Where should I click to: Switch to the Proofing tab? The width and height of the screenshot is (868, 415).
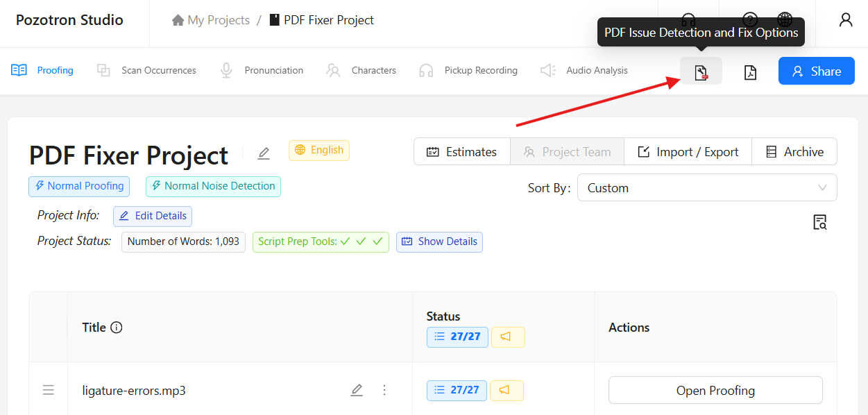42,70
